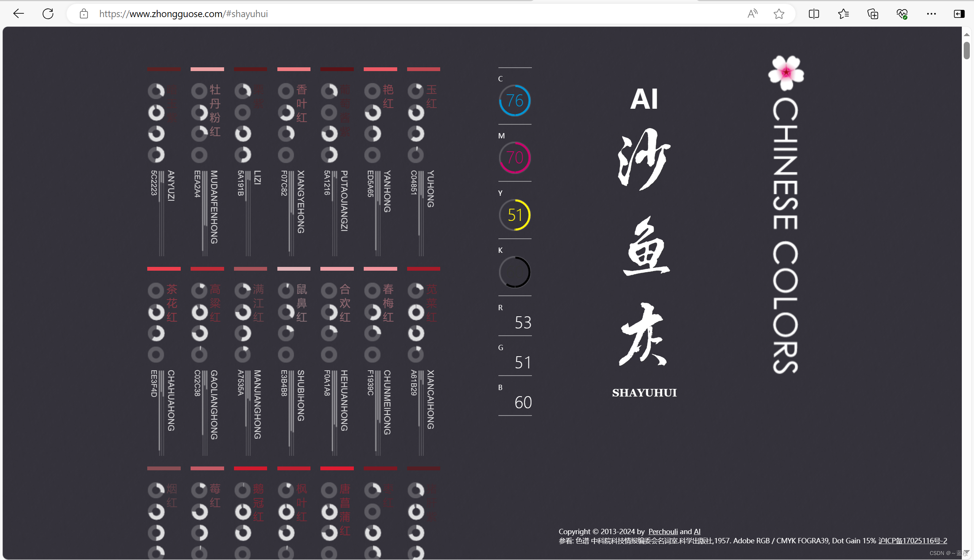Screen dimensions: 974x560
Task: Select the GAOLIANGHONG C02C38 color
Action: coord(207,361)
